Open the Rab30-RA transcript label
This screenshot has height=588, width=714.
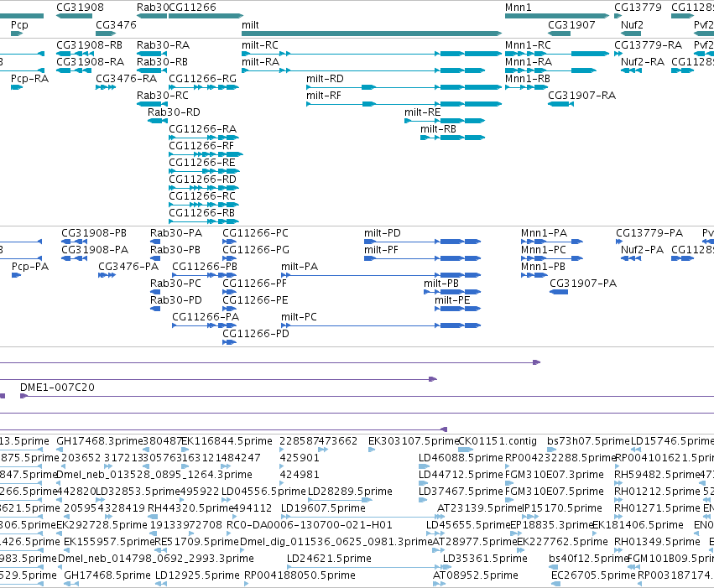[164, 45]
